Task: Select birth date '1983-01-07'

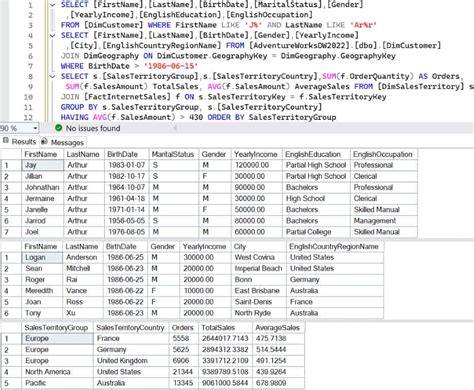Action: point(127,165)
